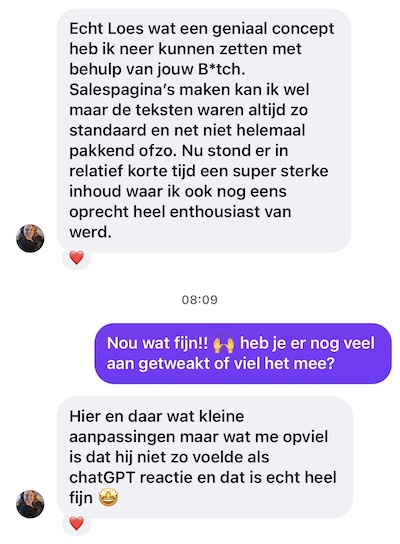Tap the raised hands emoji in purple bubble

pos(223,344)
